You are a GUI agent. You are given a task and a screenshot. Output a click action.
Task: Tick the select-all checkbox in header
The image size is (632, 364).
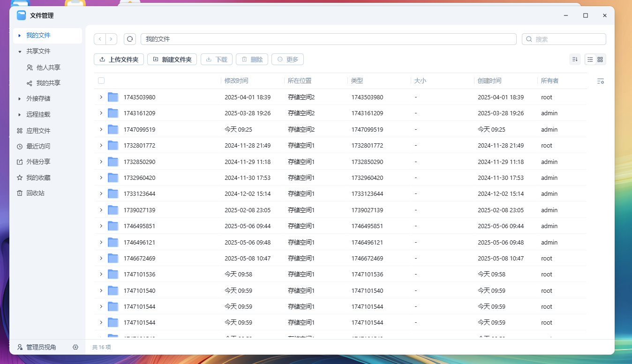pos(101,81)
